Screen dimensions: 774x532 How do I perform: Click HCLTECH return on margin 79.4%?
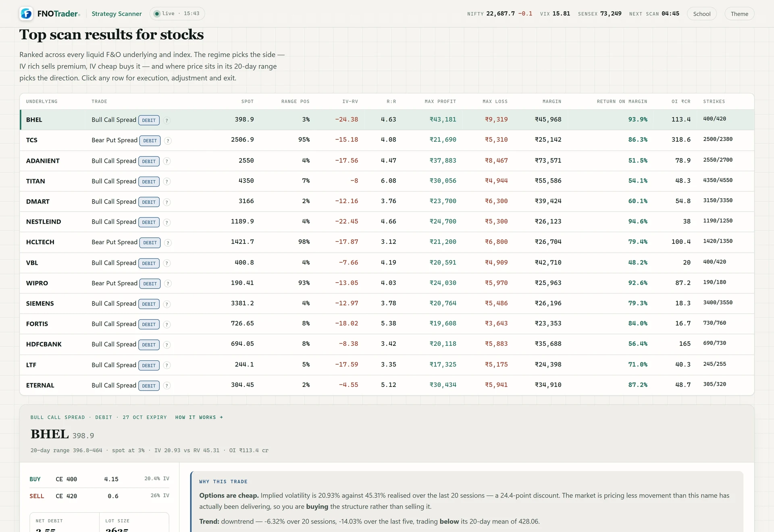click(637, 242)
